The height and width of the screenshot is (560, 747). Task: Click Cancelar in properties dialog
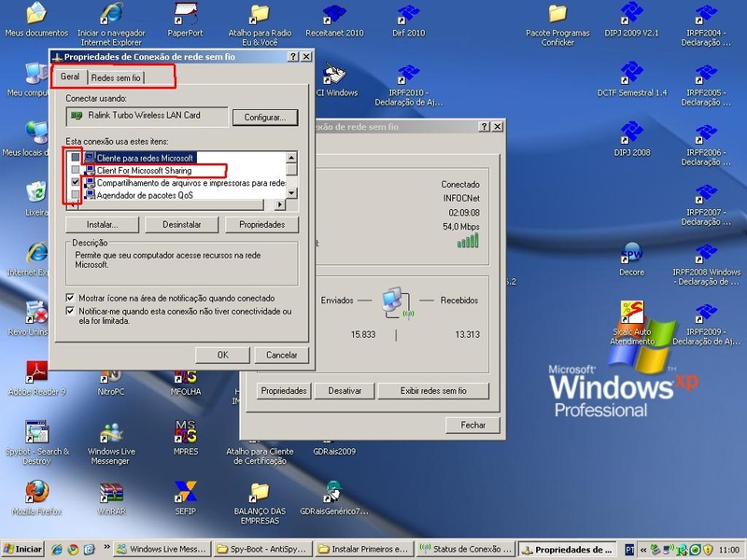282,356
